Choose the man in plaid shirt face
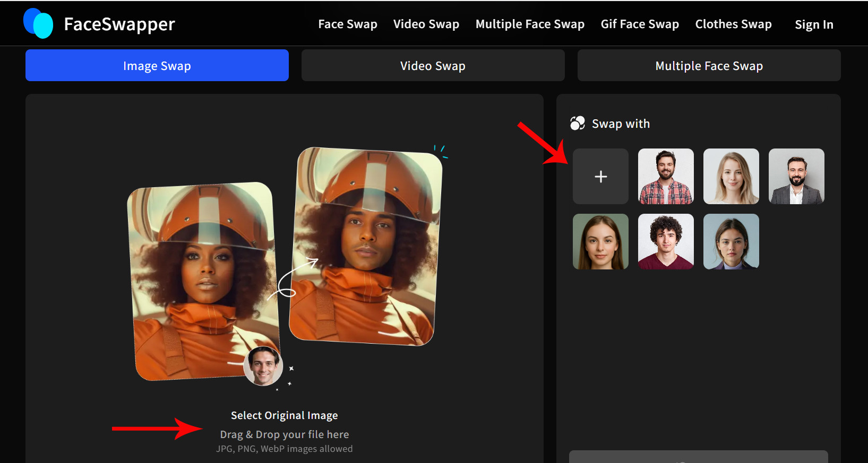This screenshot has width=868, height=463. point(666,177)
